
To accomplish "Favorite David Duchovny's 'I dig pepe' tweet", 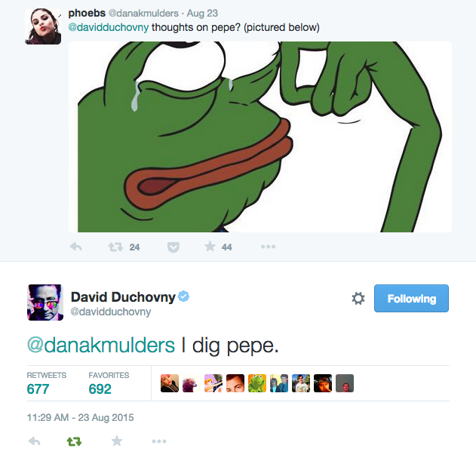I will click(117, 441).
